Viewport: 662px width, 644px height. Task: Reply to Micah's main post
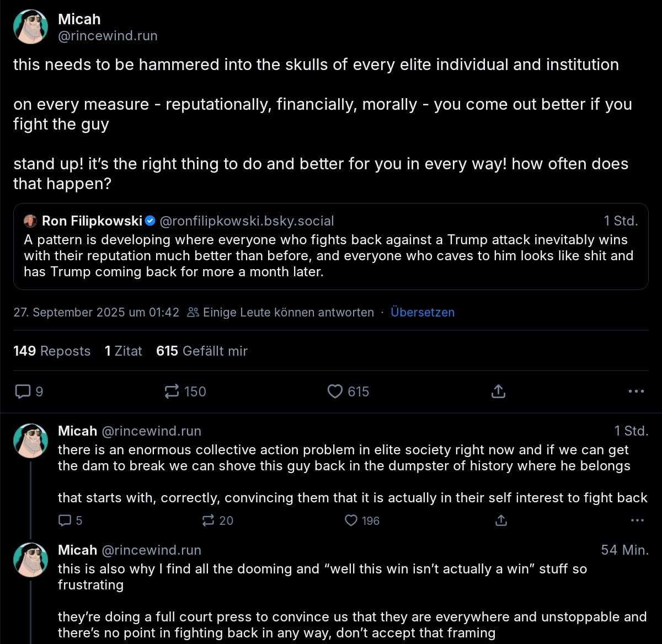point(29,391)
